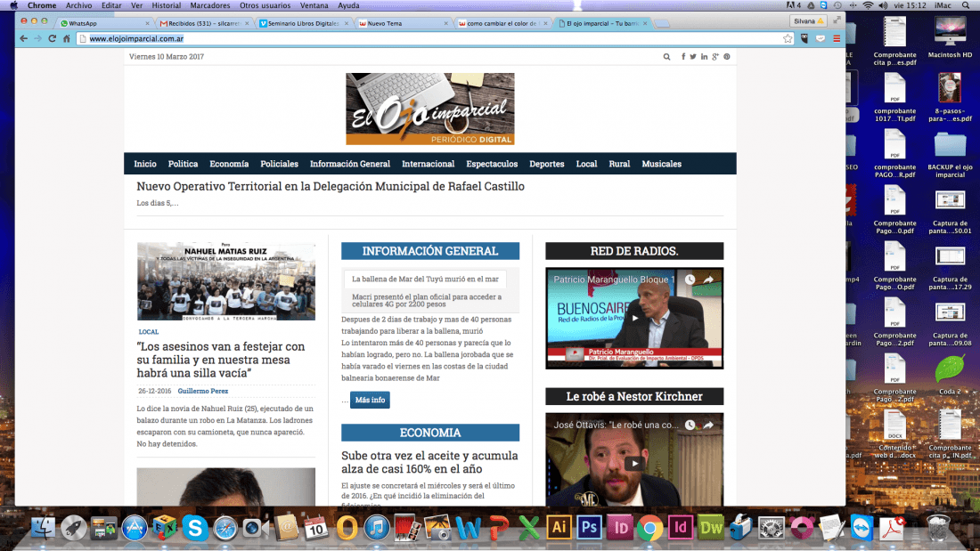Click the browser forward arrow
The width and height of the screenshot is (980, 551).
(x=37, y=39)
